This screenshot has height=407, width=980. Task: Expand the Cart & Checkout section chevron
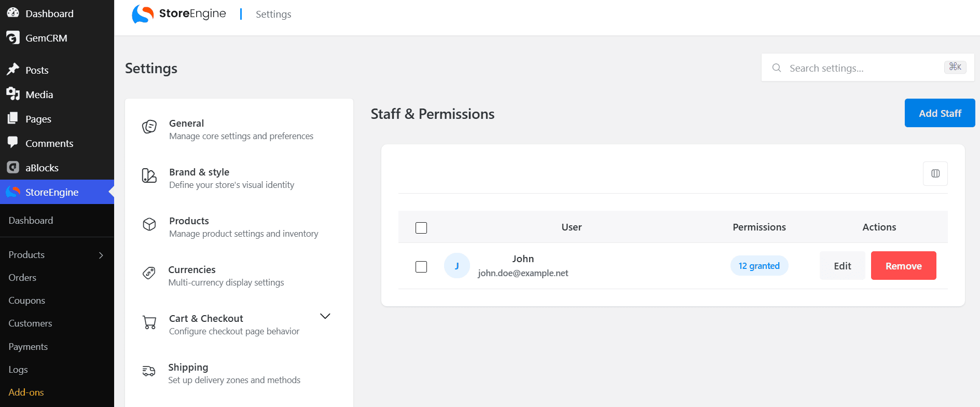pyautogui.click(x=325, y=316)
